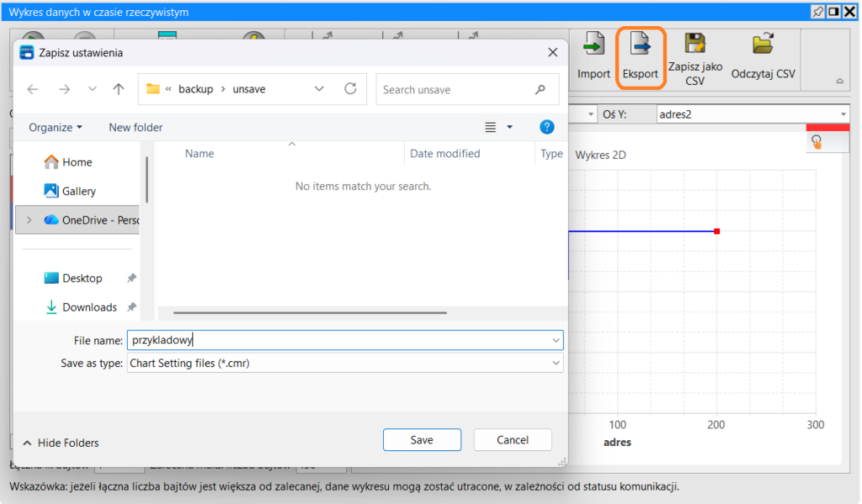The image size is (862, 504).
Task: Create a New folder
Action: pyautogui.click(x=136, y=128)
